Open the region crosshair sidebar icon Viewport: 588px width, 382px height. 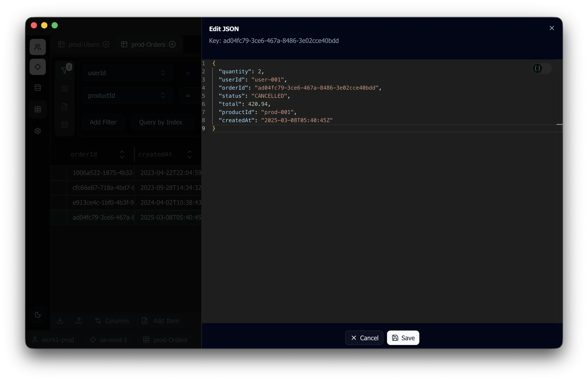pyautogui.click(x=37, y=67)
